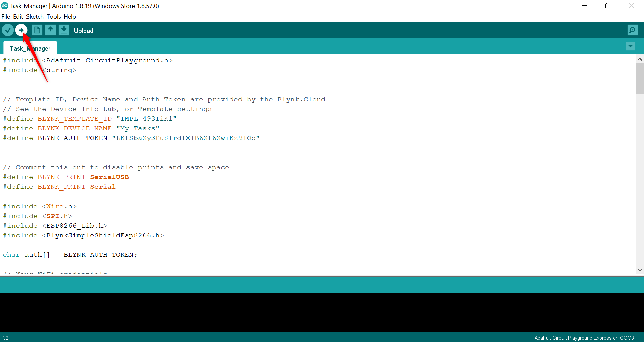Click the Arduino logo in title bar
The height and width of the screenshot is (342, 644).
5,6
